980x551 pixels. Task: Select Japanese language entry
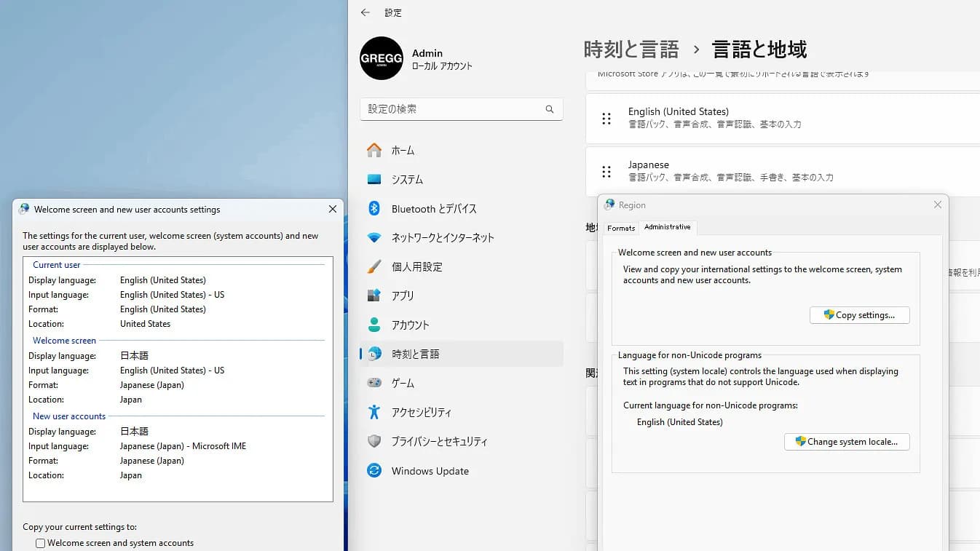[783, 172]
